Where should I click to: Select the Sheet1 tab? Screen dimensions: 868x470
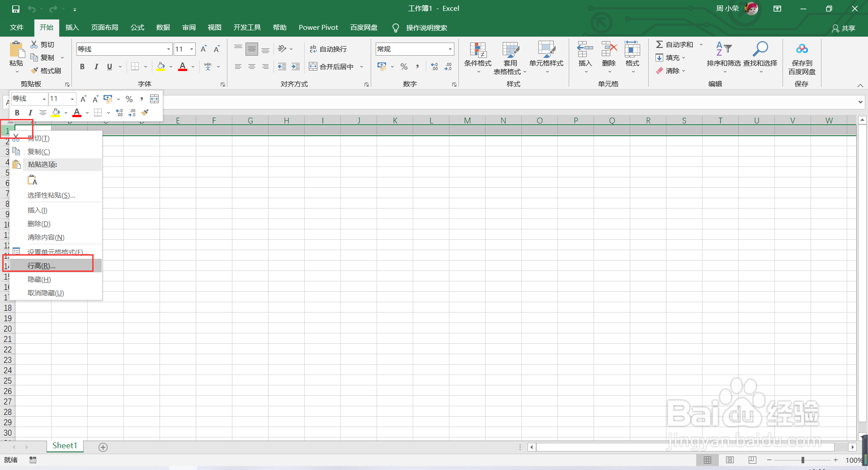pos(65,446)
